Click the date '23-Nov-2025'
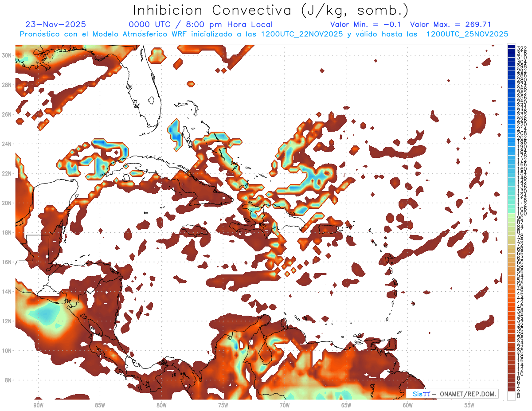Screen dimensions: 532x411 tap(56, 24)
